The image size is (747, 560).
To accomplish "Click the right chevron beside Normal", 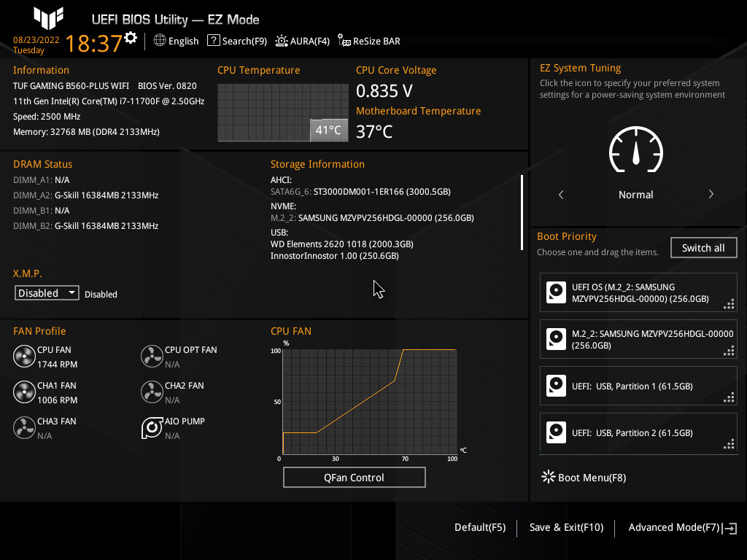I will (711, 195).
